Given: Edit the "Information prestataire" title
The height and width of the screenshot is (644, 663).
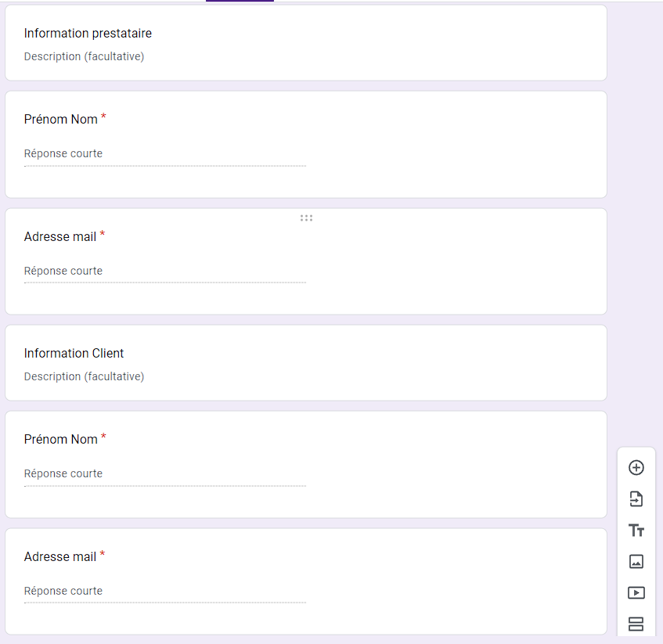Looking at the screenshot, I should pyautogui.click(x=88, y=34).
